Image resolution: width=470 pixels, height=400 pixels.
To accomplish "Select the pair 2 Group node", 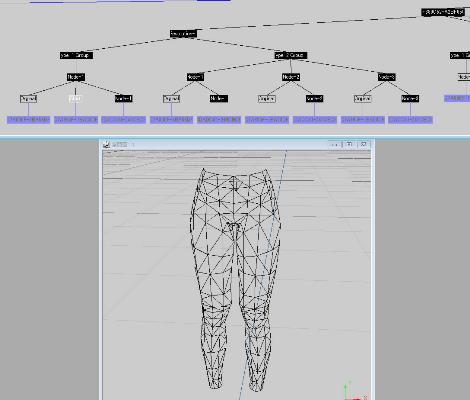I will click(291, 55).
